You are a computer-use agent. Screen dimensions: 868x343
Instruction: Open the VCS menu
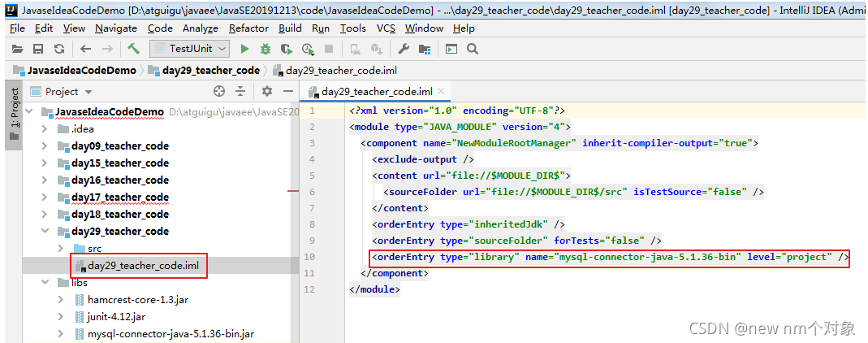[386, 28]
